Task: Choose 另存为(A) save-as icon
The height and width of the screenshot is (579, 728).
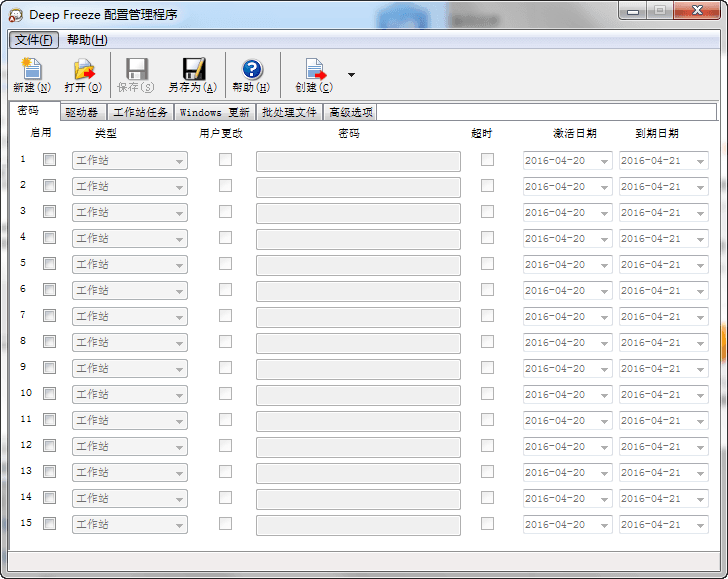Action: [193, 75]
